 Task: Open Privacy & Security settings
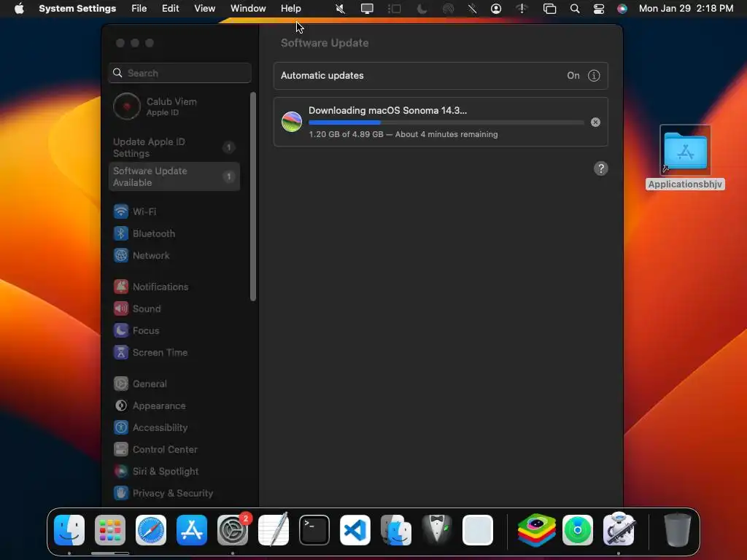(163, 494)
